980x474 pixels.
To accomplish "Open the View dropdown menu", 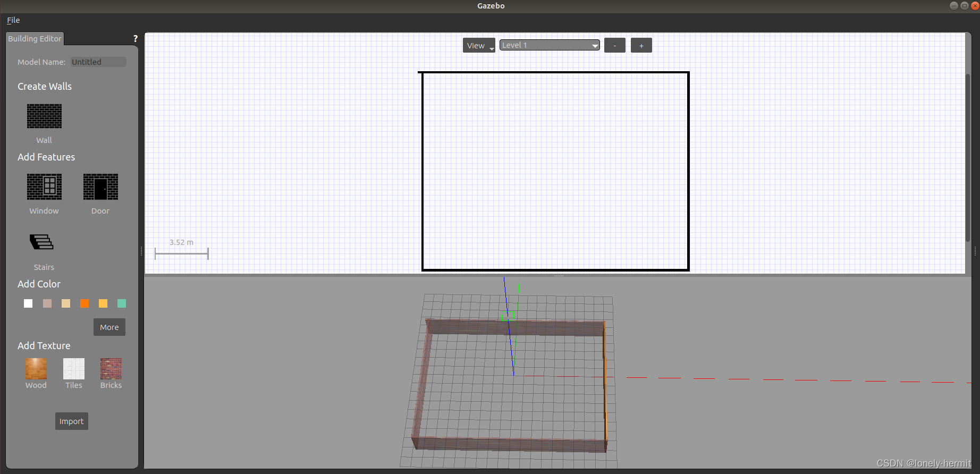I will click(479, 45).
